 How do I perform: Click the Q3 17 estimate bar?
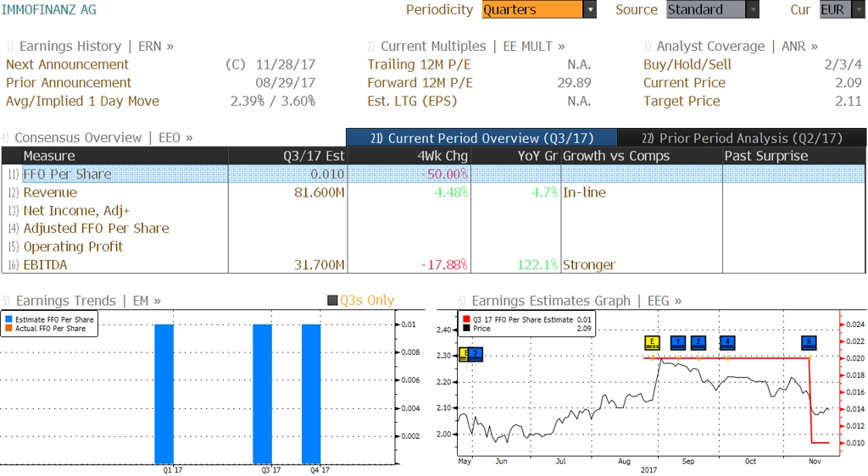[263, 394]
